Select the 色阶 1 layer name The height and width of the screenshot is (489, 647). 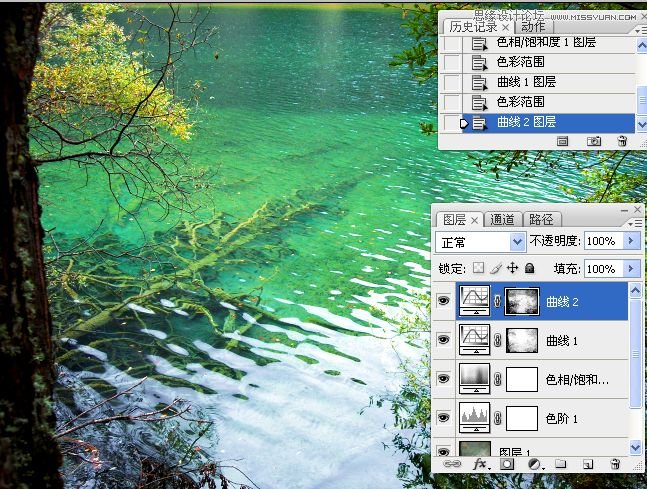[562, 419]
